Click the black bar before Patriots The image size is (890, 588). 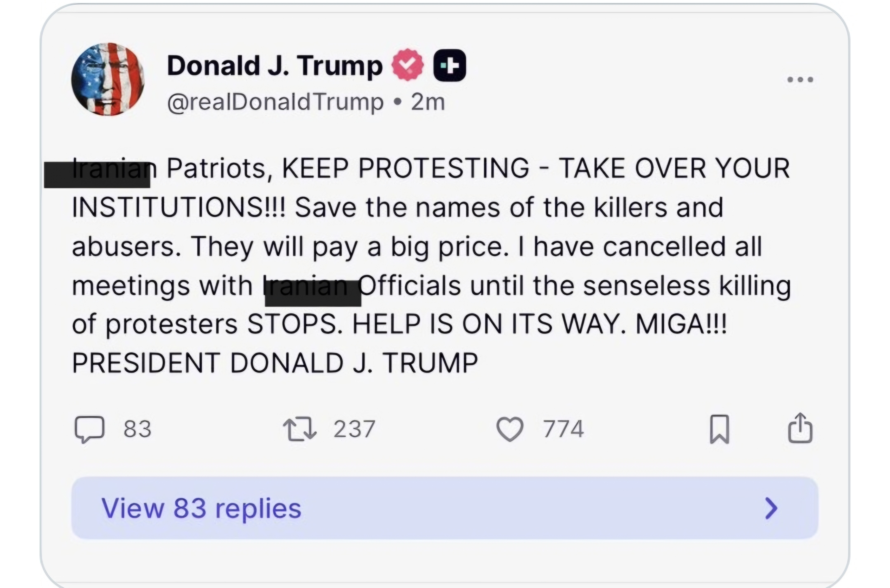[97, 175]
